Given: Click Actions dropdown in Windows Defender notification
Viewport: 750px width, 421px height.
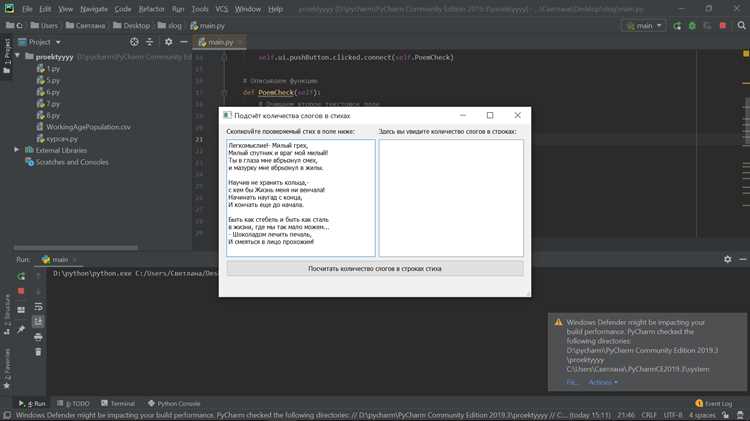Looking at the screenshot, I should click(603, 382).
